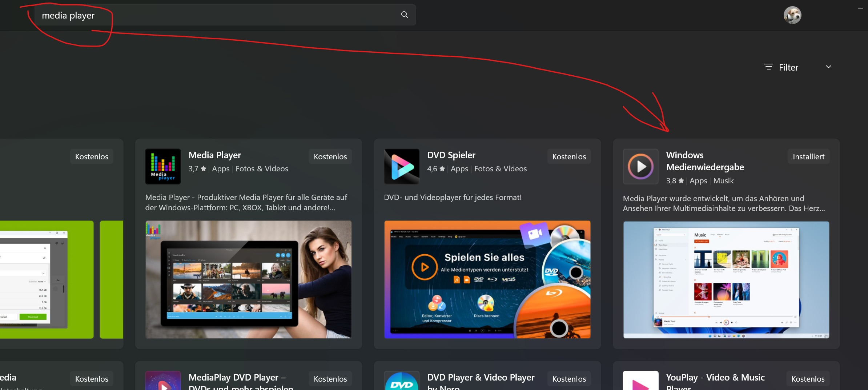Expand the Filter chevron
868x390 pixels.
point(828,67)
